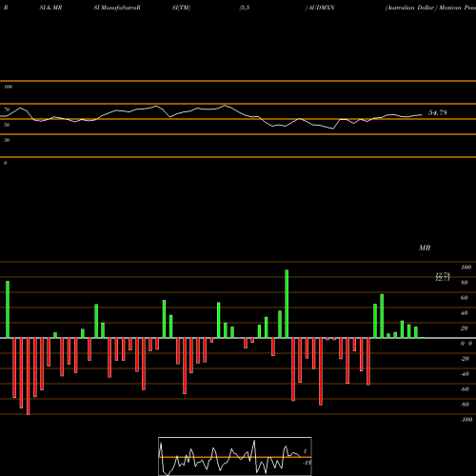Click the RSI axis label 70
Image resolution: width=476 pixels, height=476 pixels.
[x=7, y=109]
